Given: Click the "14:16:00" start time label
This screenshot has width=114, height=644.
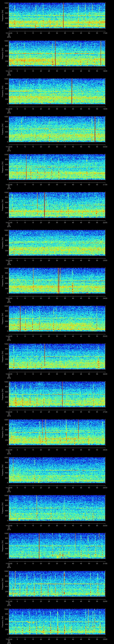Looking at the screenshot, I should click(9, 33).
